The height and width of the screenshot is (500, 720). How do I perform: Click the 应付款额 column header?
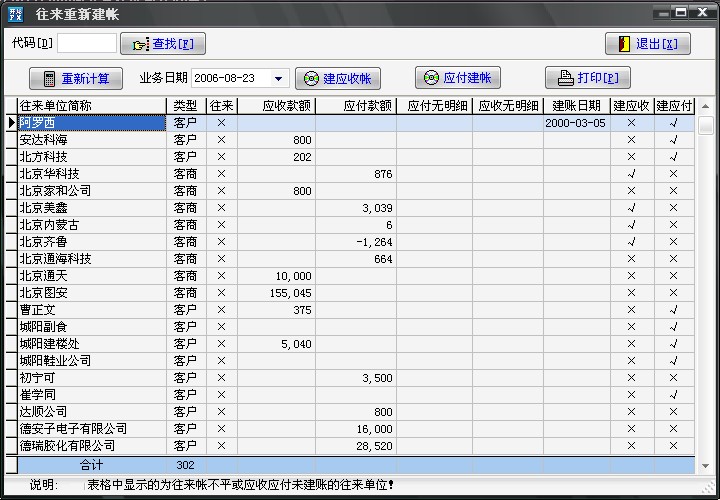coord(356,106)
